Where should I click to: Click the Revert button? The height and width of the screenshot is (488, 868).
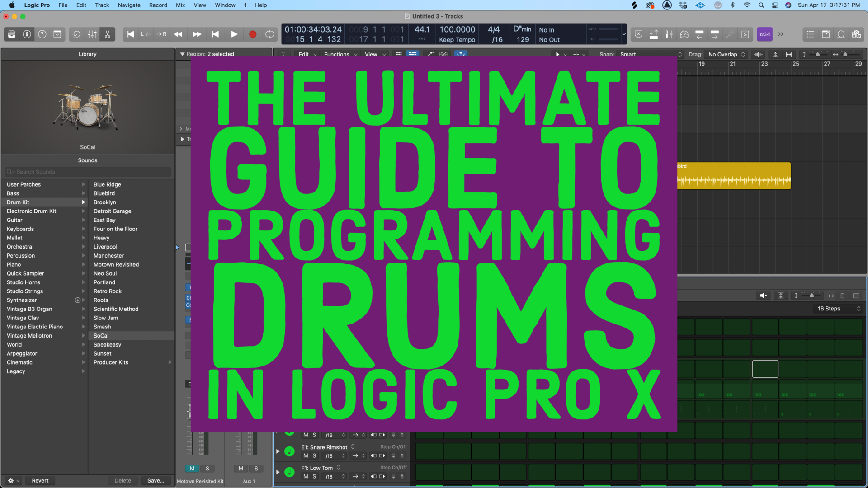tap(40, 480)
